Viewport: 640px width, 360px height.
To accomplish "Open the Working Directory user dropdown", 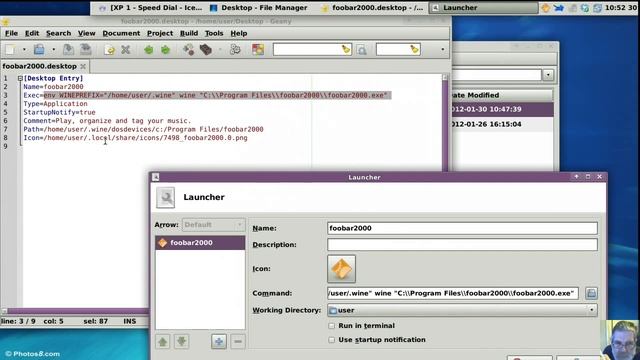I will (462, 310).
